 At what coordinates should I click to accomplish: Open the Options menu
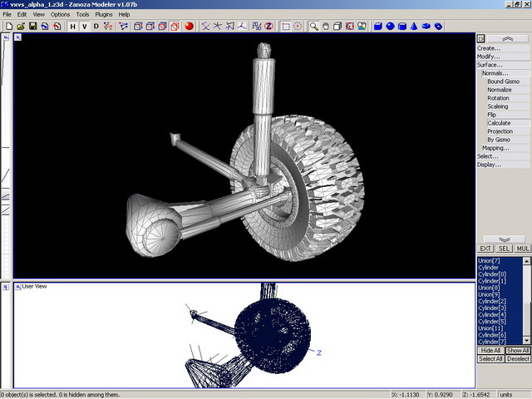pyautogui.click(x=61, y=14)
